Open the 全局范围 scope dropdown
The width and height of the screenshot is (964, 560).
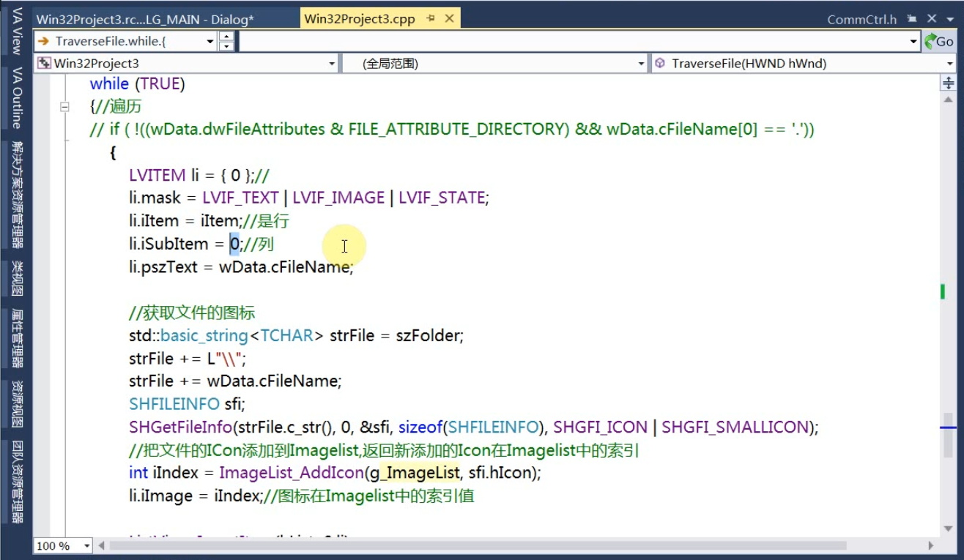point(642,64)
